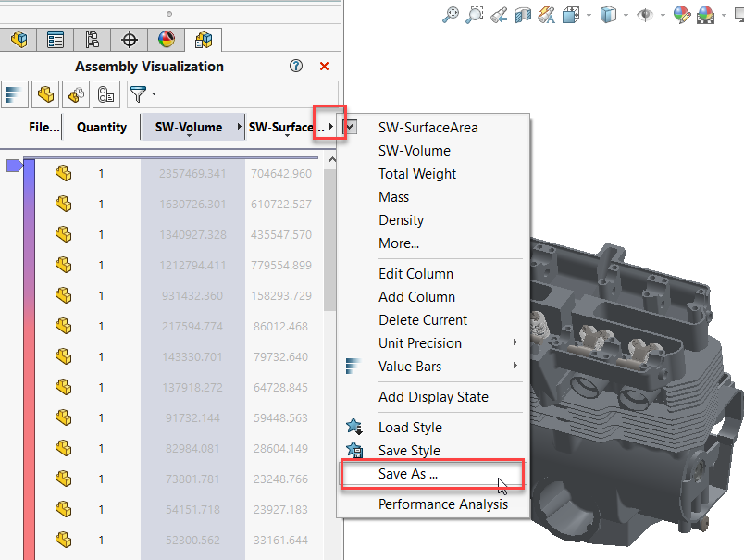Click the Load Style star icon
The width and height of the screenshot is (744, 560).
click(x=354, y=427)
